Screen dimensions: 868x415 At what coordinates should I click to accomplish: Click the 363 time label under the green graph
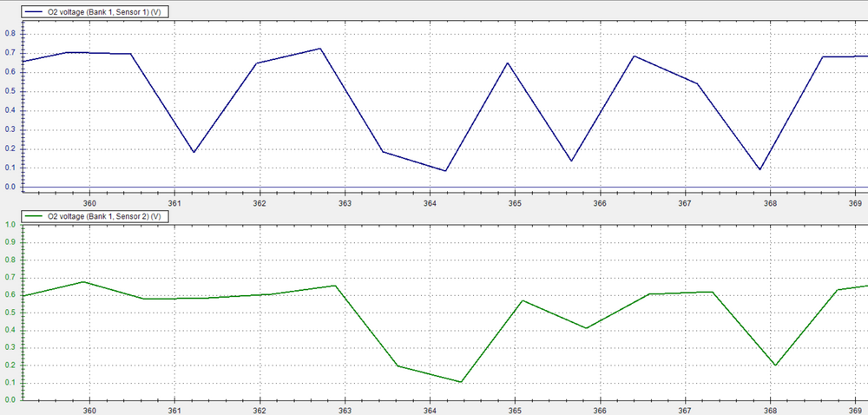345,411
